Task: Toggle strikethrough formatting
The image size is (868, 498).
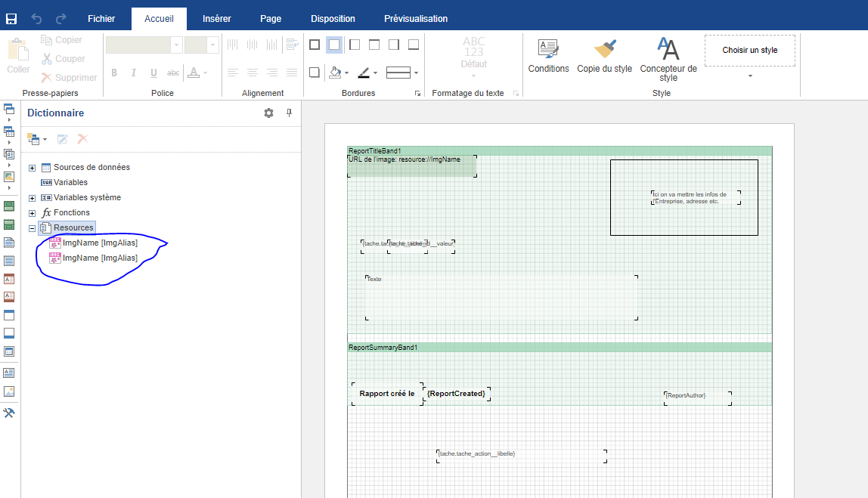Action: click(x=173, y=73)
